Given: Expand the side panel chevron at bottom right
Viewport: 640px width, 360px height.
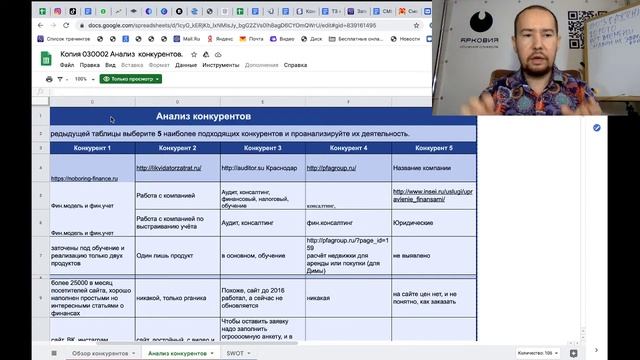Looking at the screenshot, I should pos(596,350).
